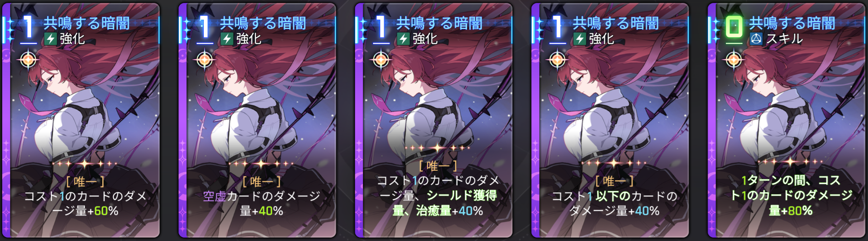Select the card with ダメージ量+60%
Image resolution: width=868 pixels, height=241 pixels.
[81, 120]
